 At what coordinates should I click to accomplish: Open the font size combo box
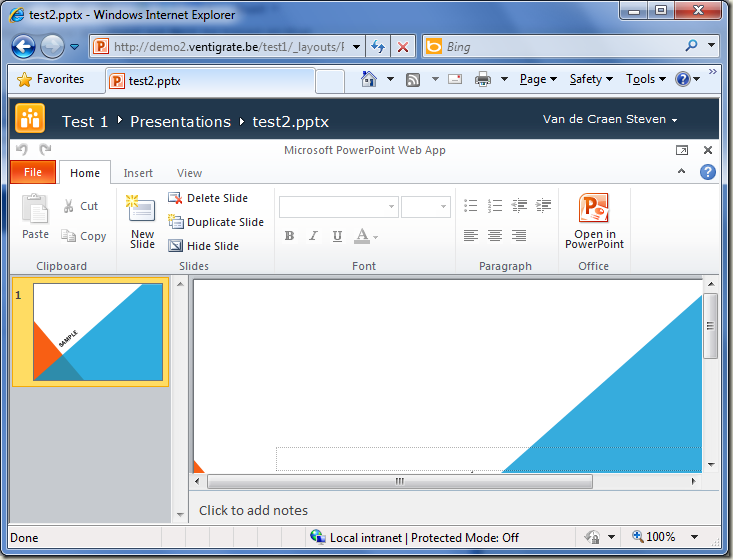[425, 207]
